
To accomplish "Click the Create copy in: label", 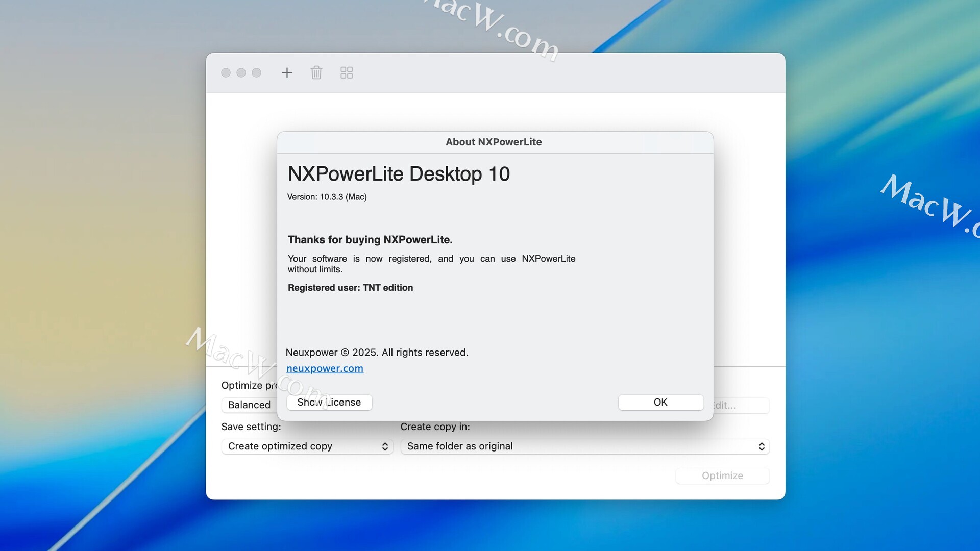I will [435, 427].
